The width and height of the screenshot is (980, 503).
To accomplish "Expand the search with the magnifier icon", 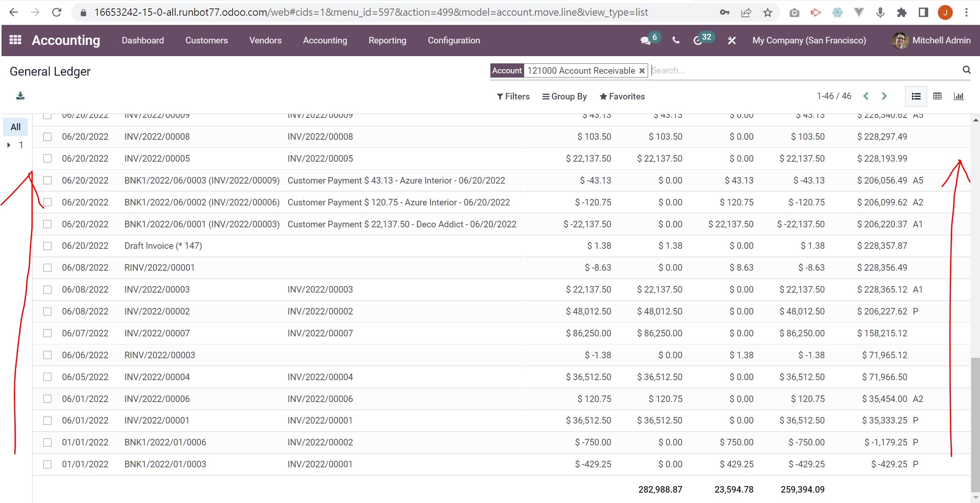I will click(x=967, y=70).
